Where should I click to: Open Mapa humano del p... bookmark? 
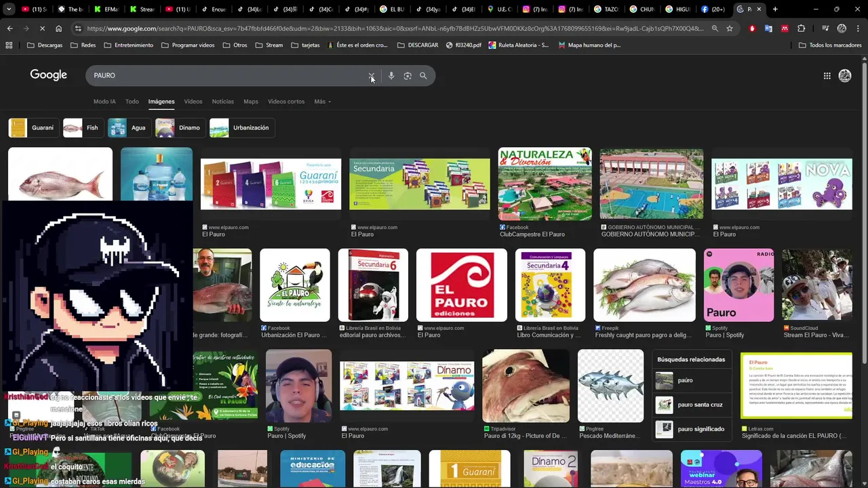[589, 45]
